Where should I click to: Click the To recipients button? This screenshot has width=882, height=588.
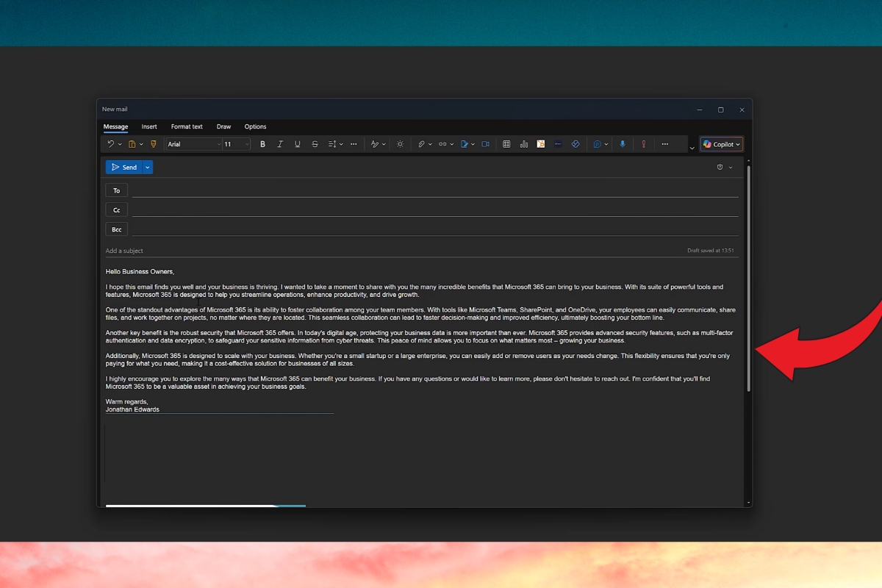pos(116,190)
